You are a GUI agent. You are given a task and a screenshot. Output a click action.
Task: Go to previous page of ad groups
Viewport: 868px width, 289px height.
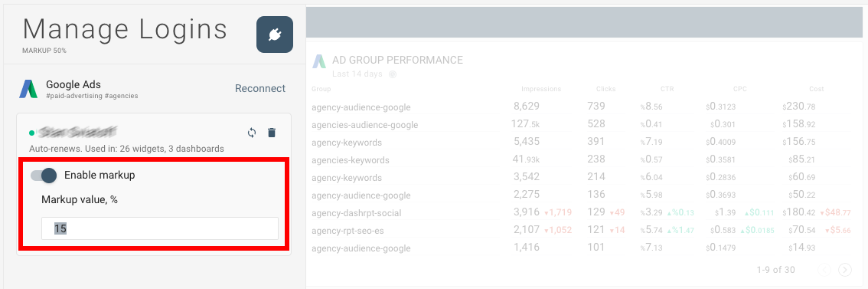click(825, 270)
